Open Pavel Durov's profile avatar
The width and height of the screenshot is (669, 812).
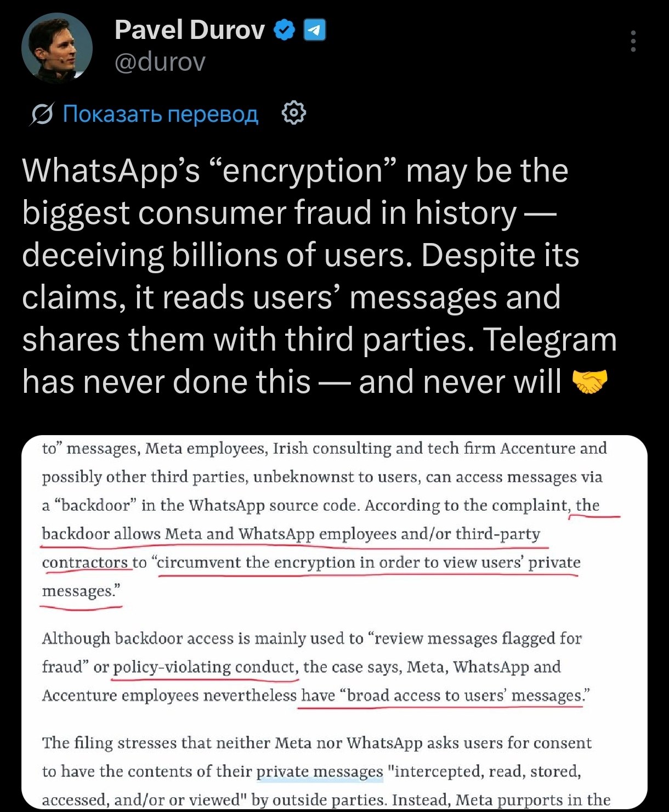coord(56,48)
